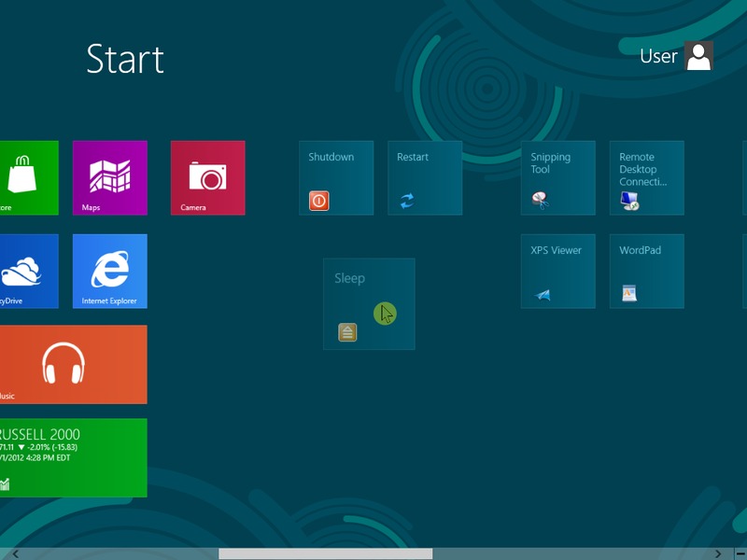Image resolution: width=747 pixels, height=560 pixels.
Task: Launch the Maps app tile
Action: click(x=109, y=177)
